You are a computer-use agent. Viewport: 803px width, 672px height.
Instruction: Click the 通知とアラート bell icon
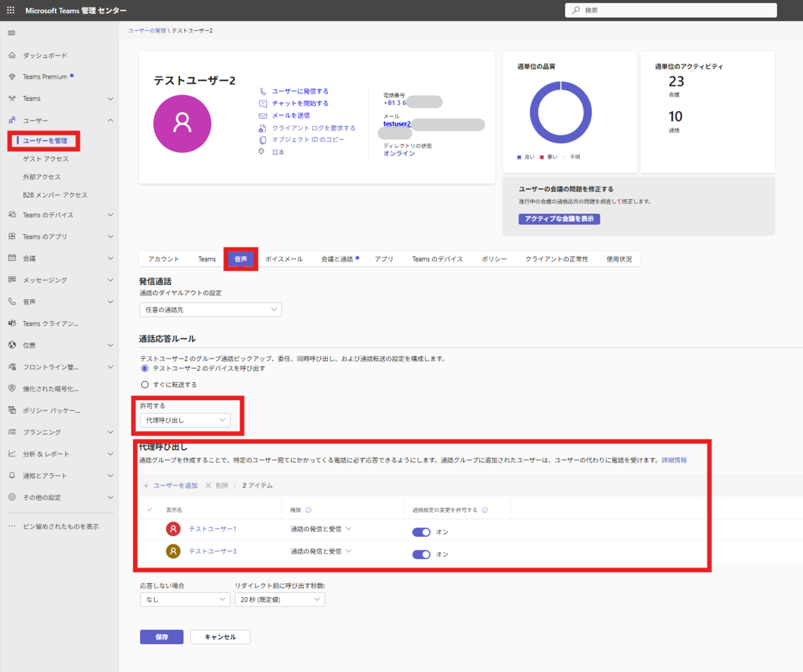tap(11, 475)
